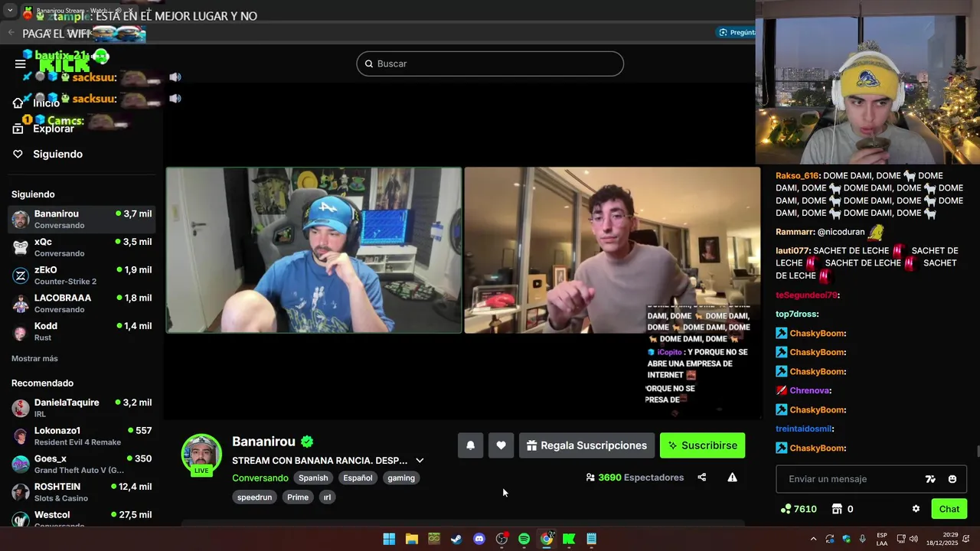Open Westcol recommended channel
The image size is (980, 551).
pyautogui.click(x=82, y=519)
